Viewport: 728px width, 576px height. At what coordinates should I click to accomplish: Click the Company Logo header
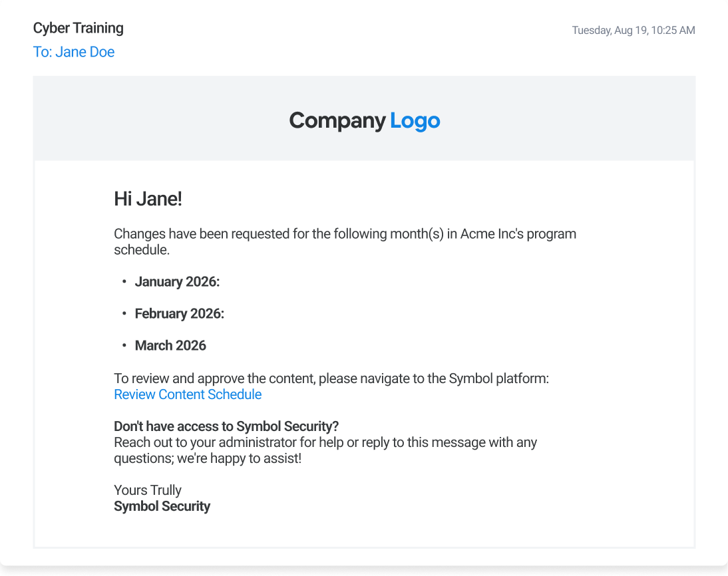click(x=365, y=120)
